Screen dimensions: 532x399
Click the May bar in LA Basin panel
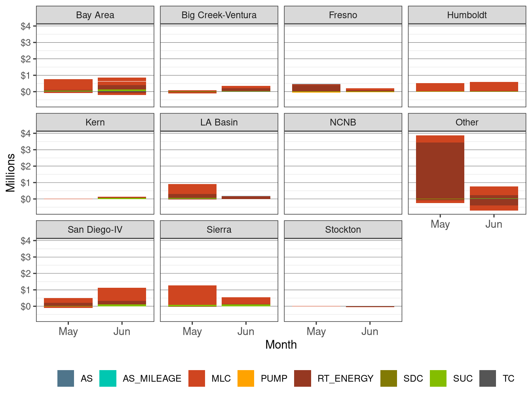coord(192,192)
